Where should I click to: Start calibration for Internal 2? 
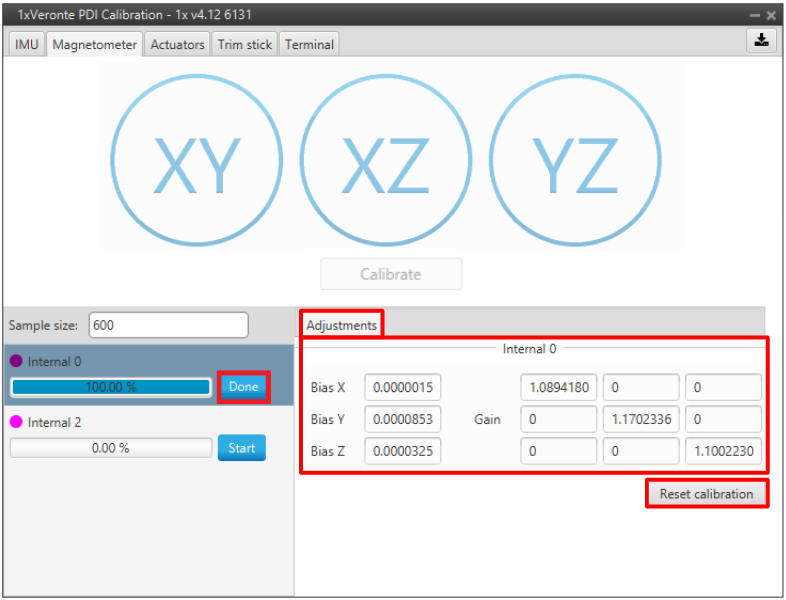click(242, 448)
